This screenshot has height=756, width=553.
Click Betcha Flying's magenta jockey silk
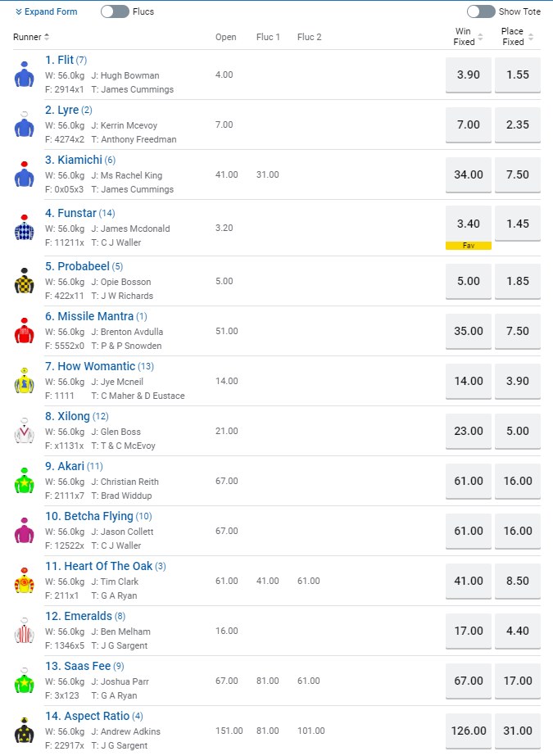[24, 531]
